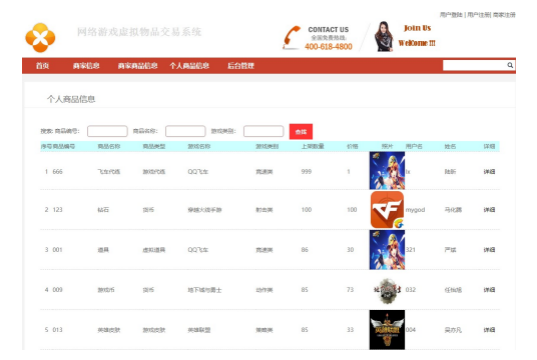This screenshot has width=537, height=360.
Task: Open the details link for item 123
Action: pyautogui.click(x=489, y=210)
